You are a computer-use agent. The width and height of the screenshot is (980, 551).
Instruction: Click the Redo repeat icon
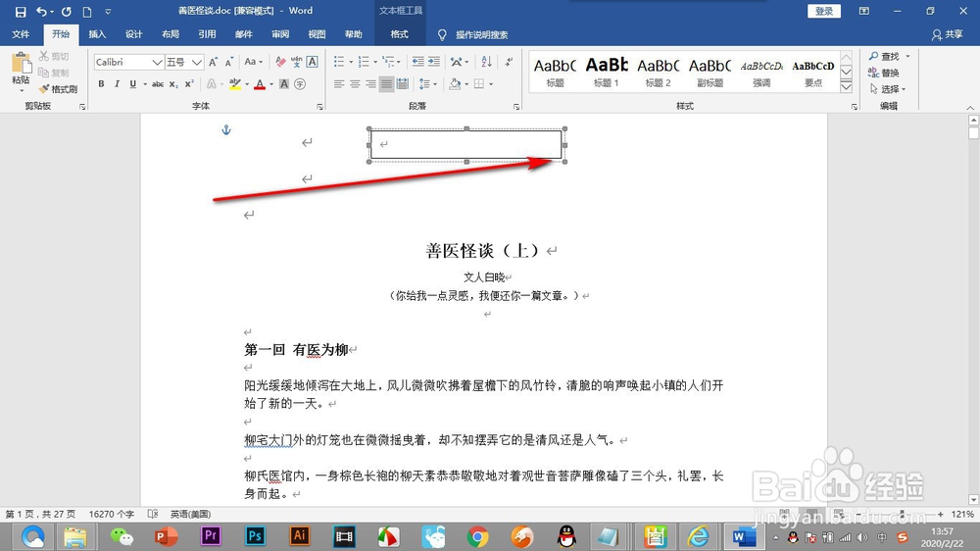click(x=67, y=11)
